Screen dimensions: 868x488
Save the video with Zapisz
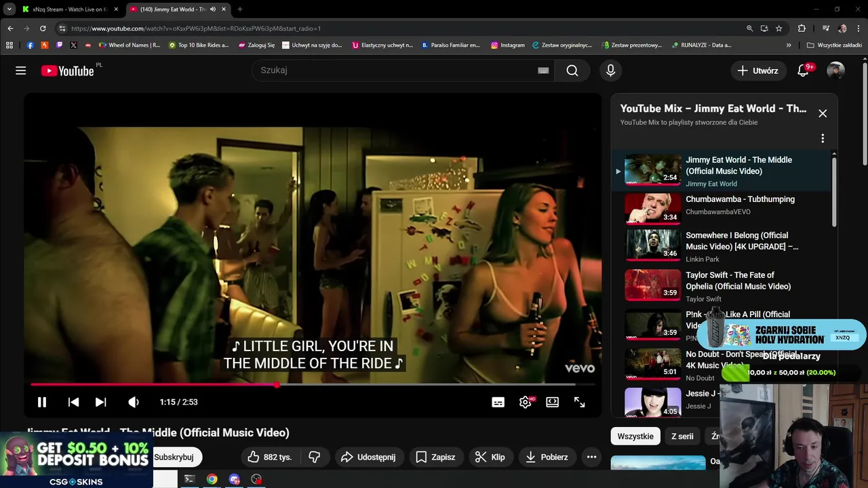tap(435, 457)
